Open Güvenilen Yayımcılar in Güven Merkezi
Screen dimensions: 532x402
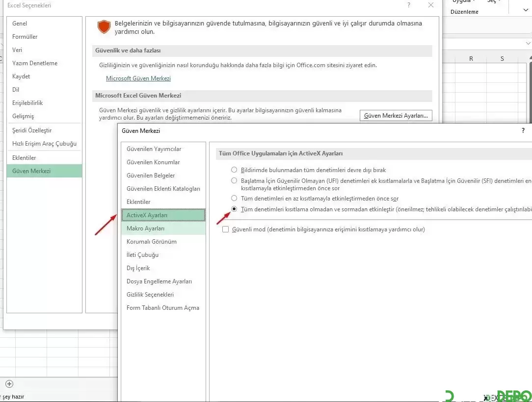tap(163, 149)
